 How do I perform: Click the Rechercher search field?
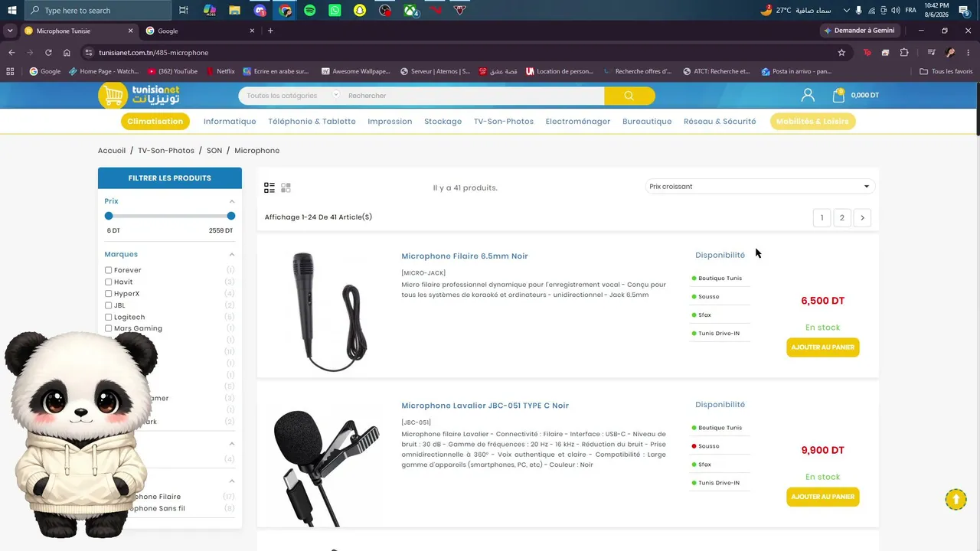coord(473,96)
